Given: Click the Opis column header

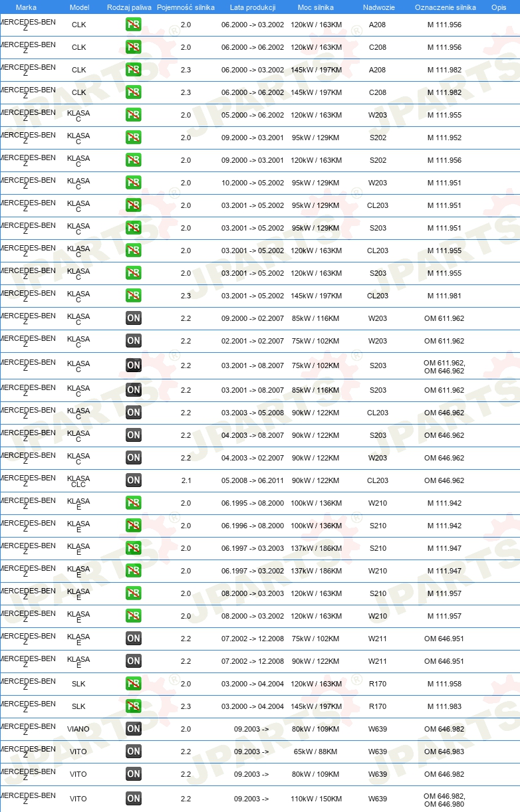Looking at the screenshot, I should [499, 7].
